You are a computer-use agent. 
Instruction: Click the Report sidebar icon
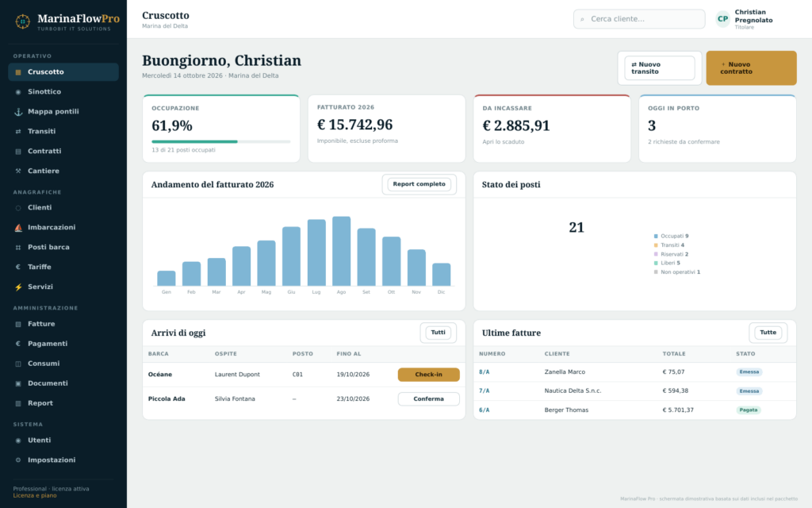click(x=18, y=403)
